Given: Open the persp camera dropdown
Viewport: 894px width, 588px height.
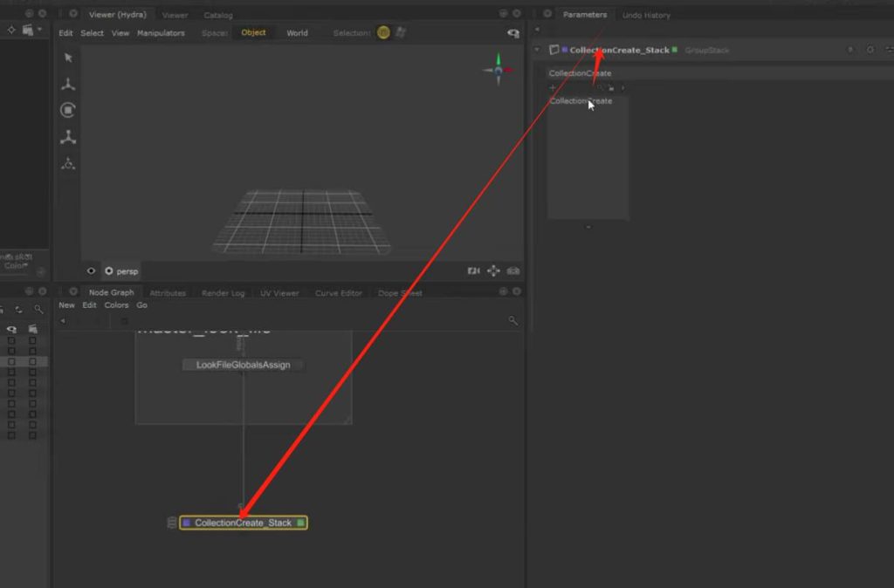Looking at the screenshot, I should (122, 271).
